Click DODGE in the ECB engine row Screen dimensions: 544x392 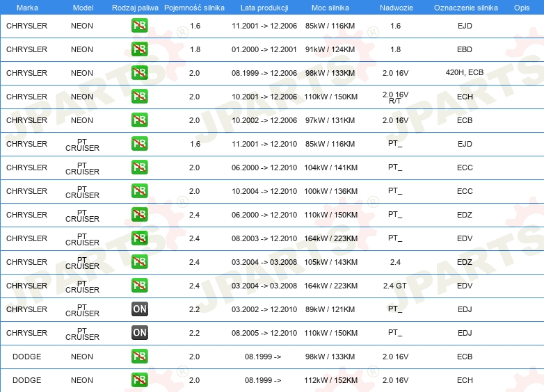point(26,357)
